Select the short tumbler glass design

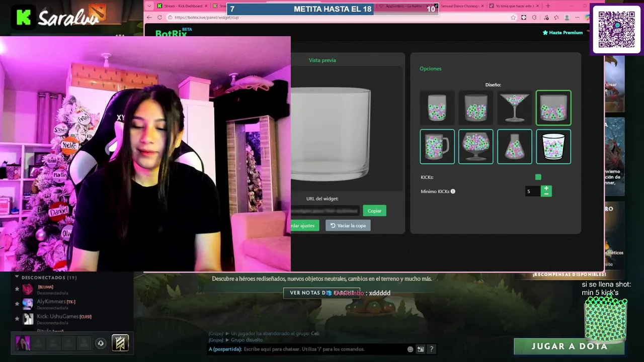(x=475, y=108)
